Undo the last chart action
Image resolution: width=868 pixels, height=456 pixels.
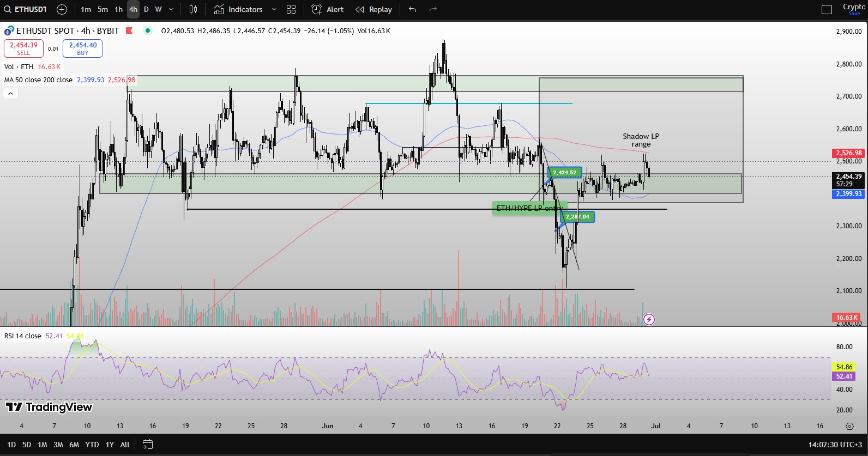click(x=412, y=9)
